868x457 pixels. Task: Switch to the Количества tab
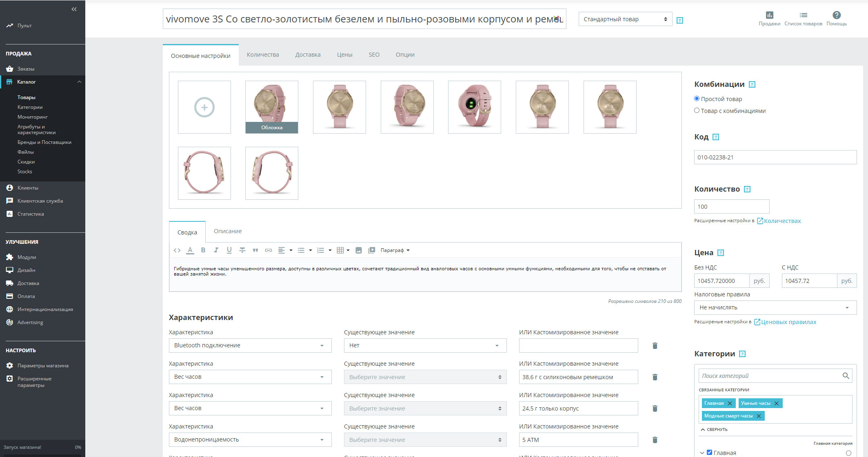[x=263, y=55]
